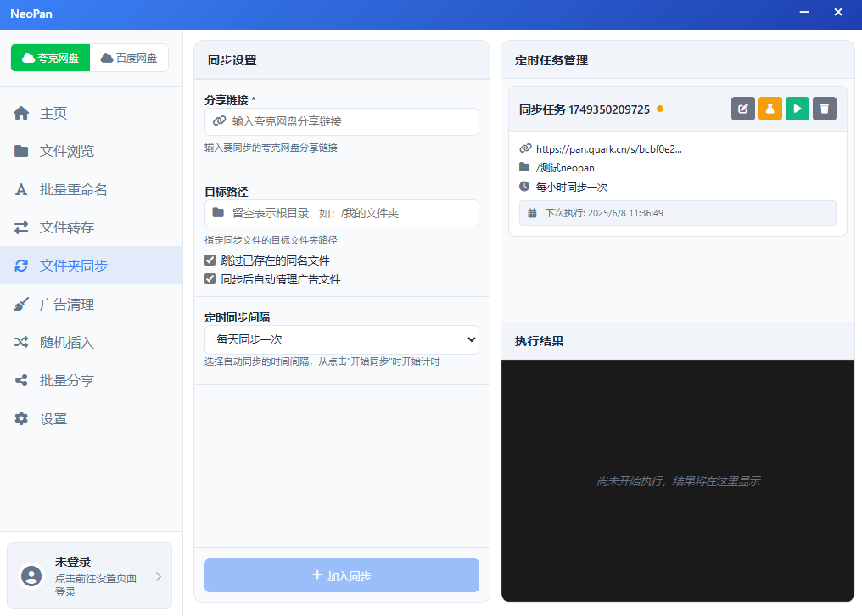Close the NeoPan window
This screenshot has width=862, height=616.
[837, 12]
